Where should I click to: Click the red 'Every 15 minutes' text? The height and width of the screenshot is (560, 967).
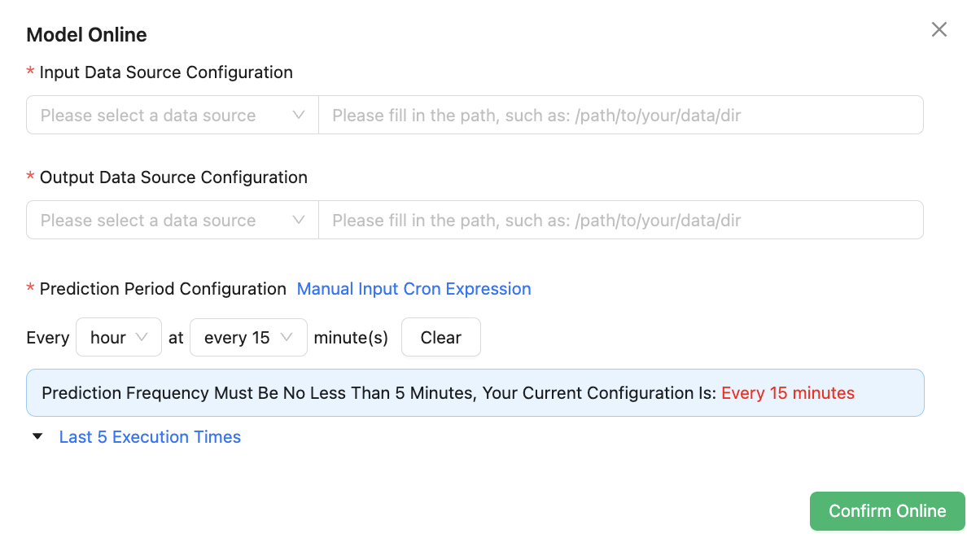[x=788, y=393]
